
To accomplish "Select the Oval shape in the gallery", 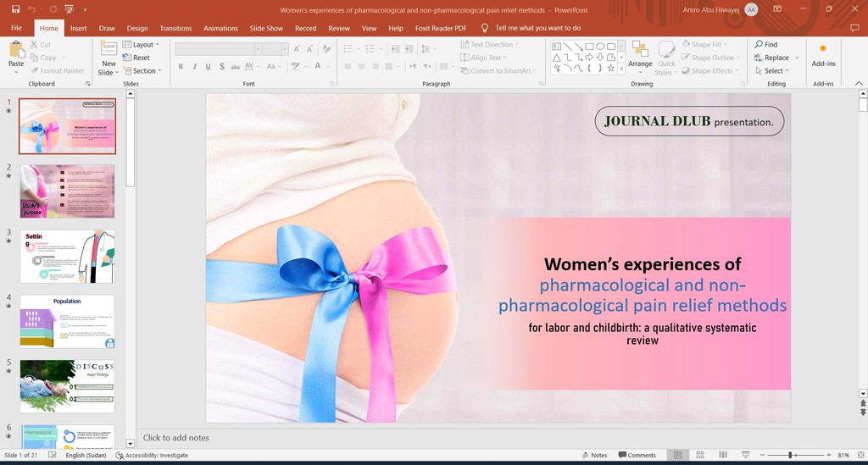I will coord(600,47).
